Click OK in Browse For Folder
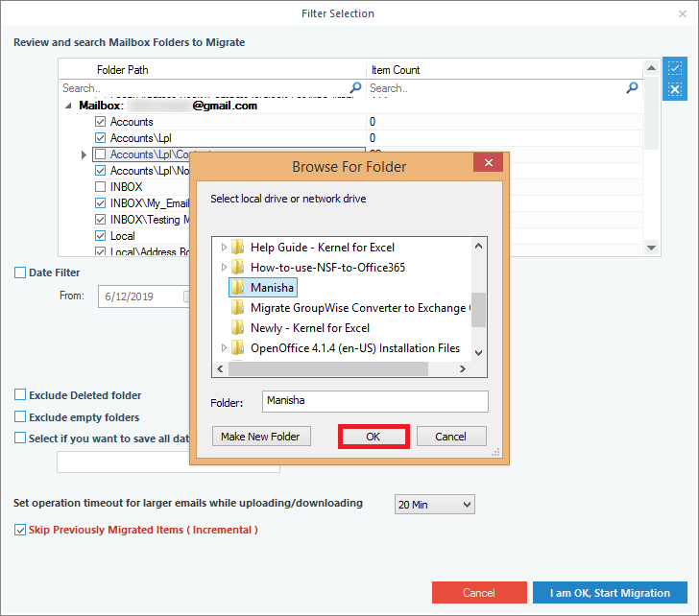The width and height of the screenshot is (699, 616). 374,437
